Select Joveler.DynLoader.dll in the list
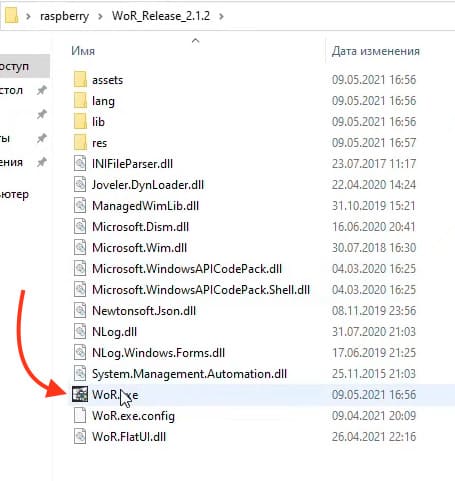The image size is (455, 481). (148, 185)
